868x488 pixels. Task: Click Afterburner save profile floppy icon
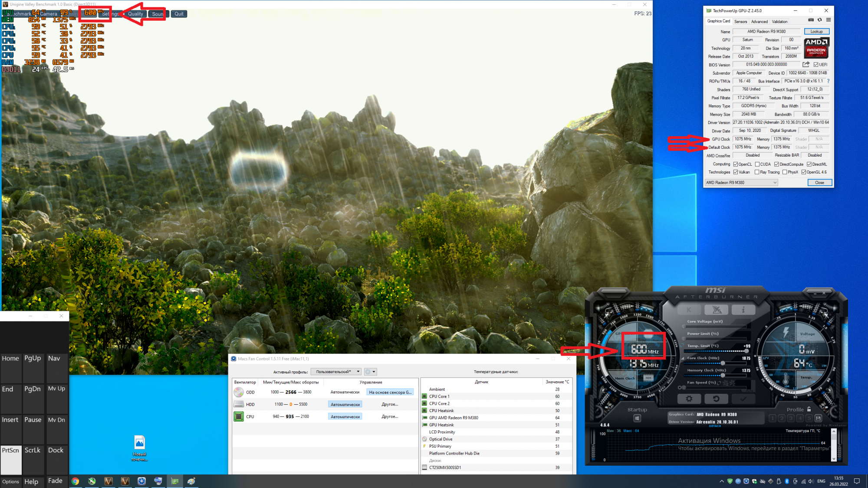tap(818, 418)
